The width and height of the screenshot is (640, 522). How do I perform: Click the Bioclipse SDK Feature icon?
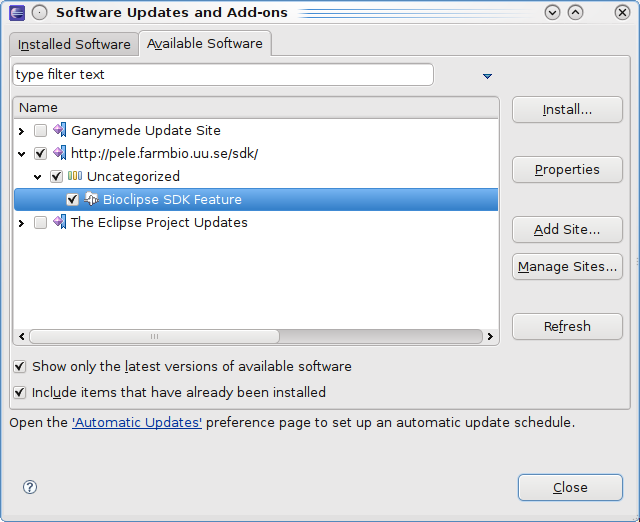(x=91, y=199)
